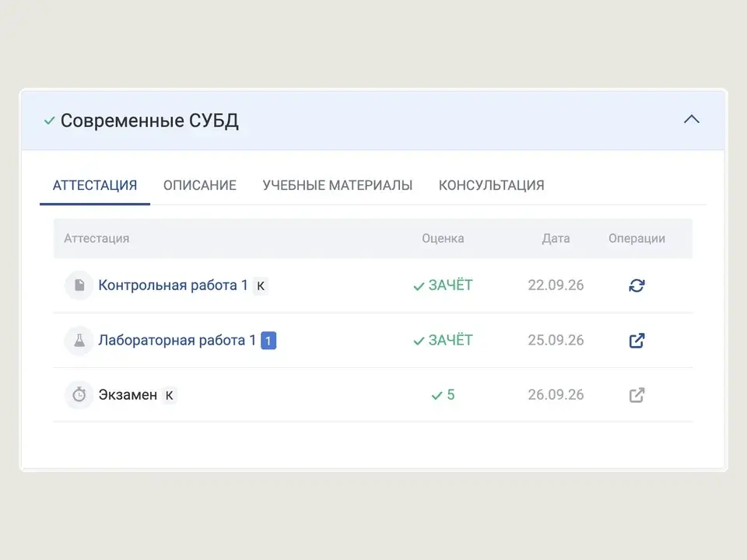This screenshot has width=747, height=560.
Task: Open the АТТЕСТАЦИЯ tab
Action: tap(95, 185)
